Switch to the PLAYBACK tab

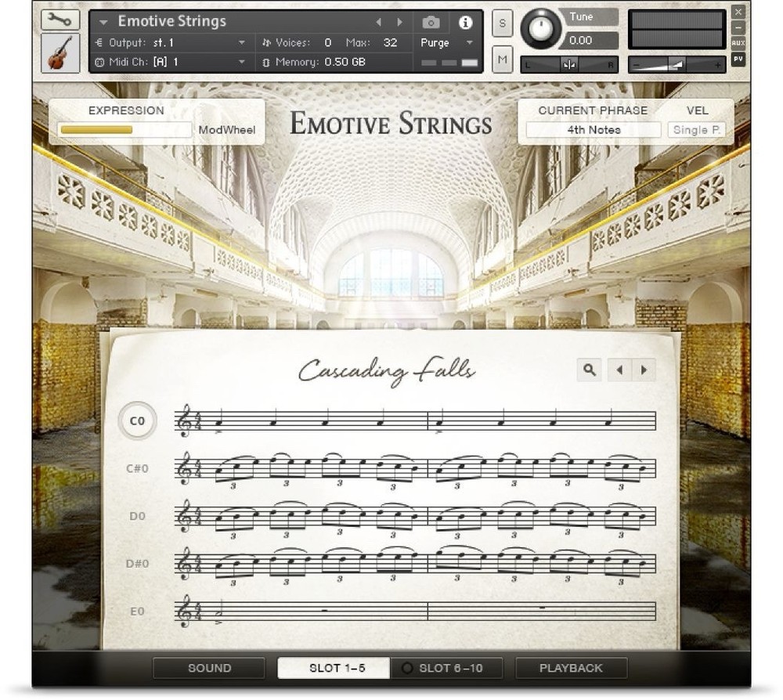click(x=571, y=668)
